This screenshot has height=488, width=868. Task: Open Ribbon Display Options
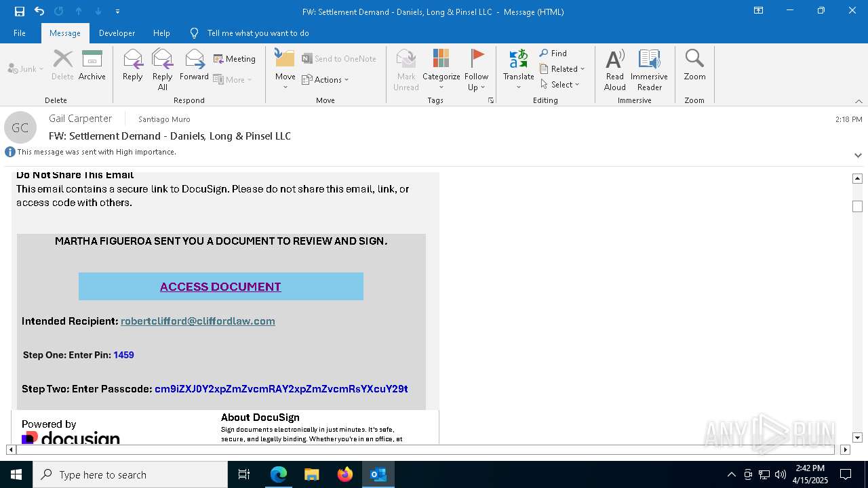coord(759,11)
